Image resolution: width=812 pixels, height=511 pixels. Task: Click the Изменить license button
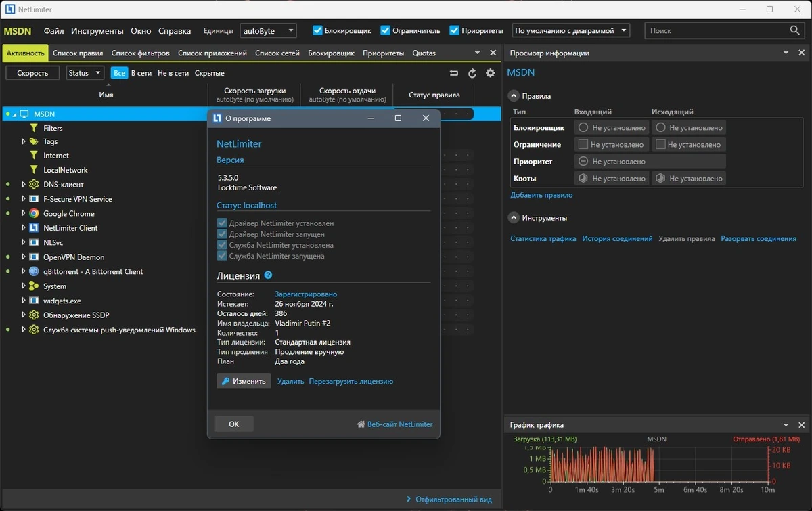pos(244,381)
